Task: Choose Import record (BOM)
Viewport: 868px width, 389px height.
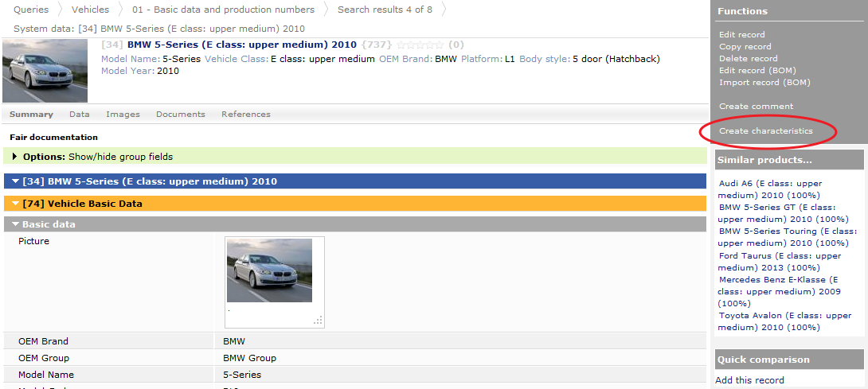Action: pos(764,82)
